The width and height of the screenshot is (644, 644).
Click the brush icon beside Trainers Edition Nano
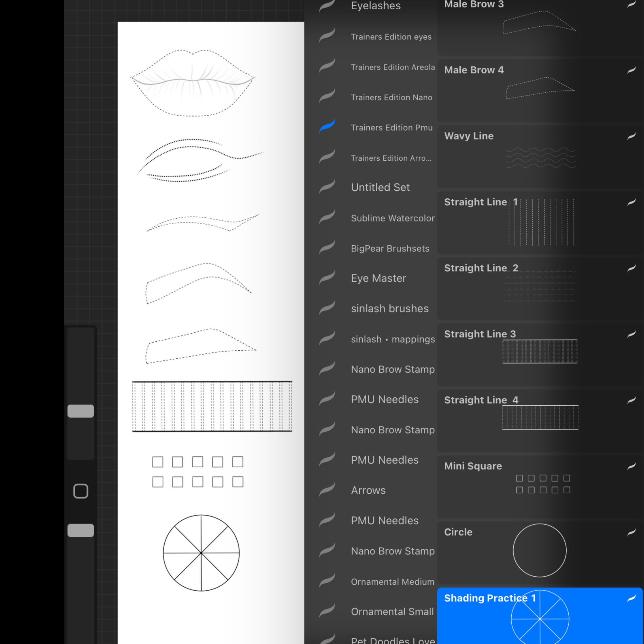point(327,96)
